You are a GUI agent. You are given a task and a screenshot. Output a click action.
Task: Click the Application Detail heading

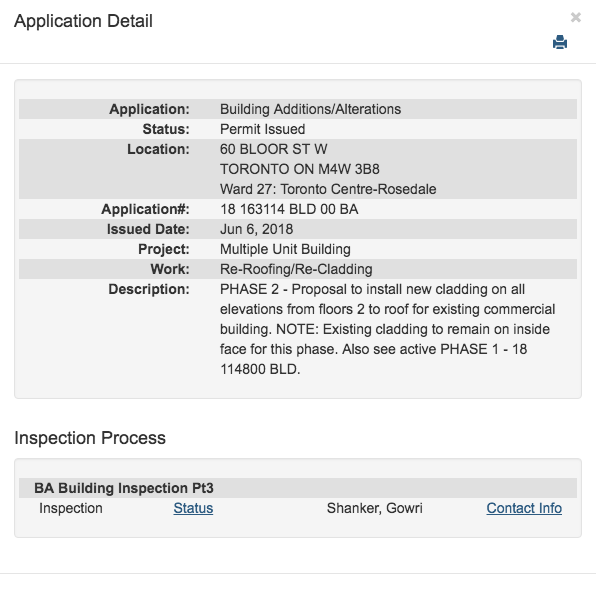coord(83,21)
